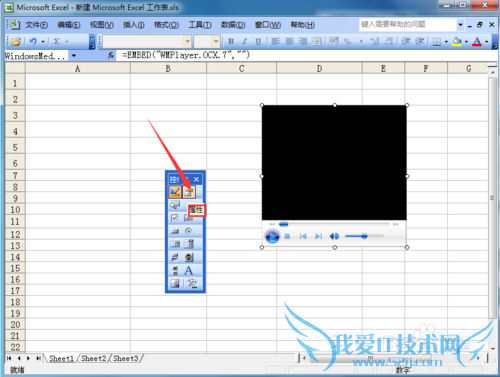
Task: Open the Borders dropdown arrow
Action: tap(446, 42)
